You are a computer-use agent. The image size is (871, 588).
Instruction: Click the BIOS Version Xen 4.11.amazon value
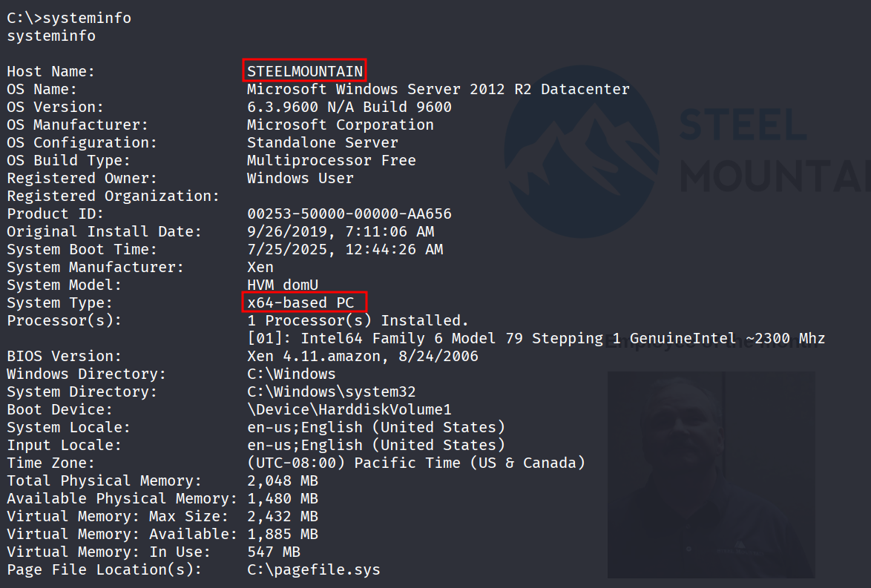click(363, 356)
